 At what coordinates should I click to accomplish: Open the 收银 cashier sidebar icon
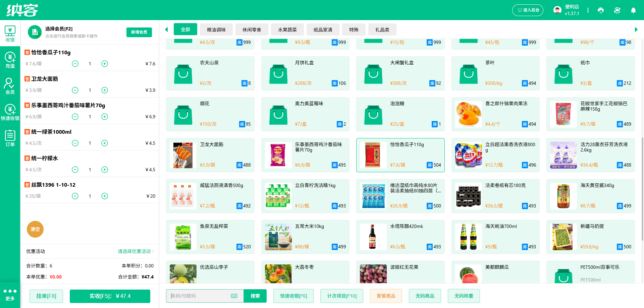click(10, 34)
